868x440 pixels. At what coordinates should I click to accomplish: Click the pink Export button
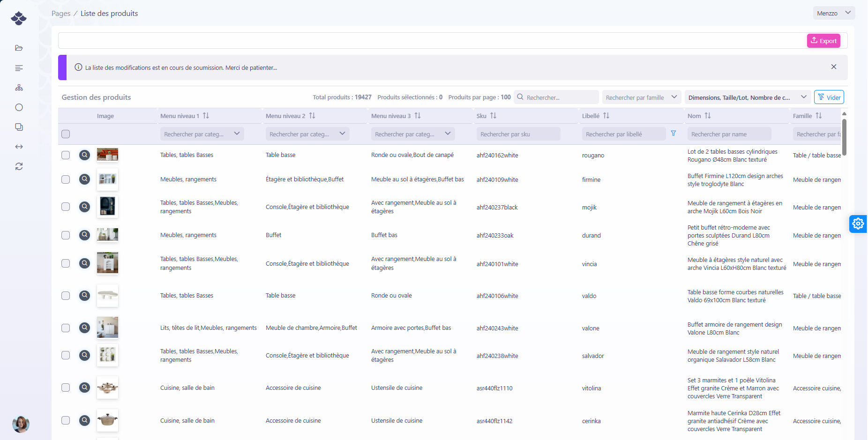823,41
